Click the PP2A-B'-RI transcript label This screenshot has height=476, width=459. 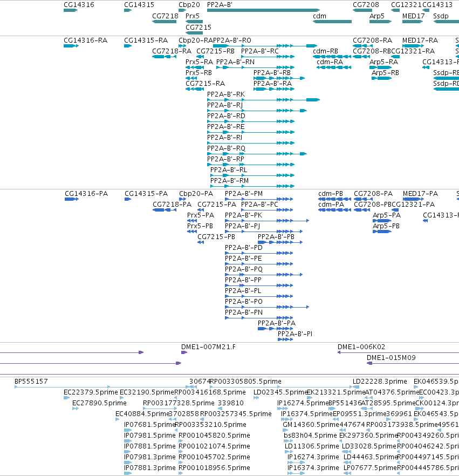pyautogui.click(x=224, y=138)
